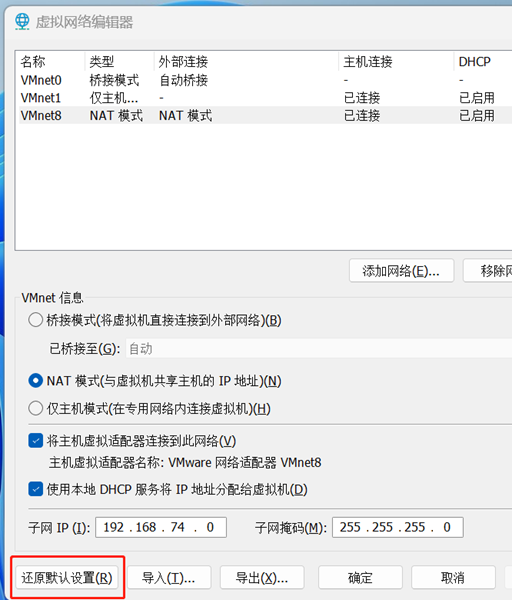
Task: Click the 确定 button
Action: click(360, 577)
